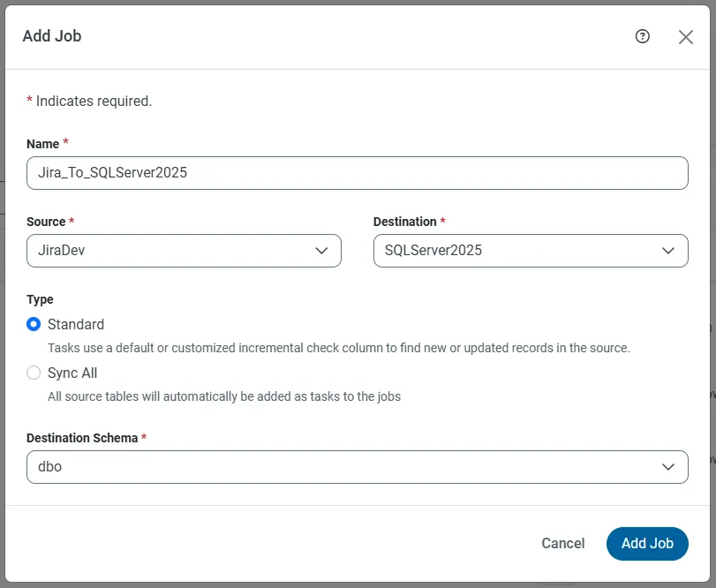Click the chevron arrow in Source field

tap(322, 251)
